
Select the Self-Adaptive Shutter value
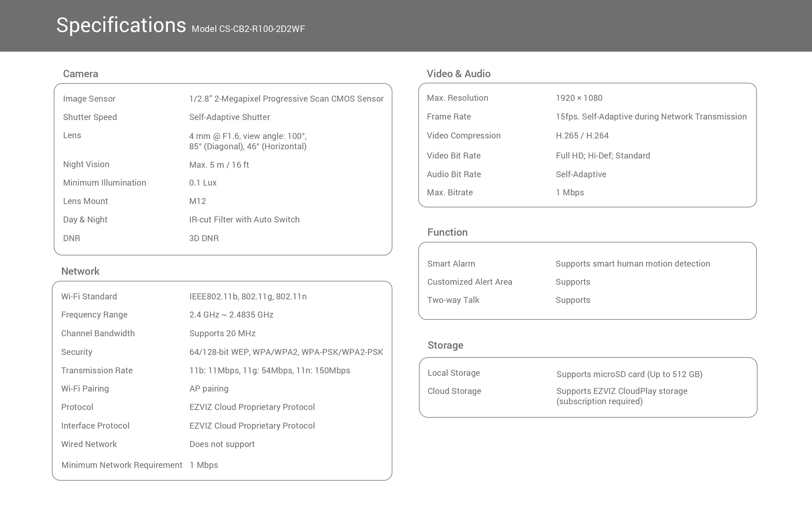pos(230,117)
